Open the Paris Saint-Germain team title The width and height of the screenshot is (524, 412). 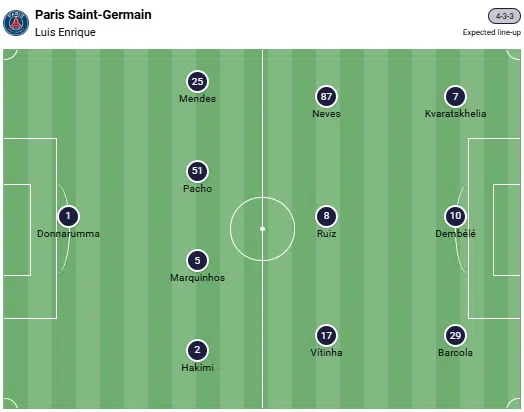coord(93,15)
